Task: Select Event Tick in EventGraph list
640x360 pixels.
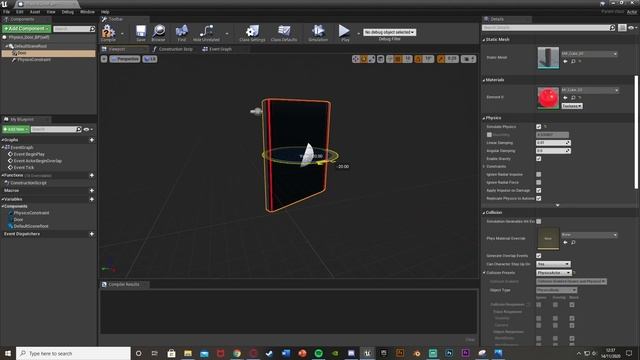Action: [x=24, y=167]
